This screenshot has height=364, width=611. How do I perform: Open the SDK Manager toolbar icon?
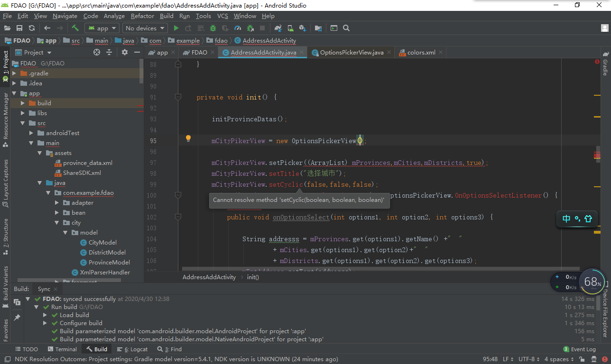pos(302,28)
